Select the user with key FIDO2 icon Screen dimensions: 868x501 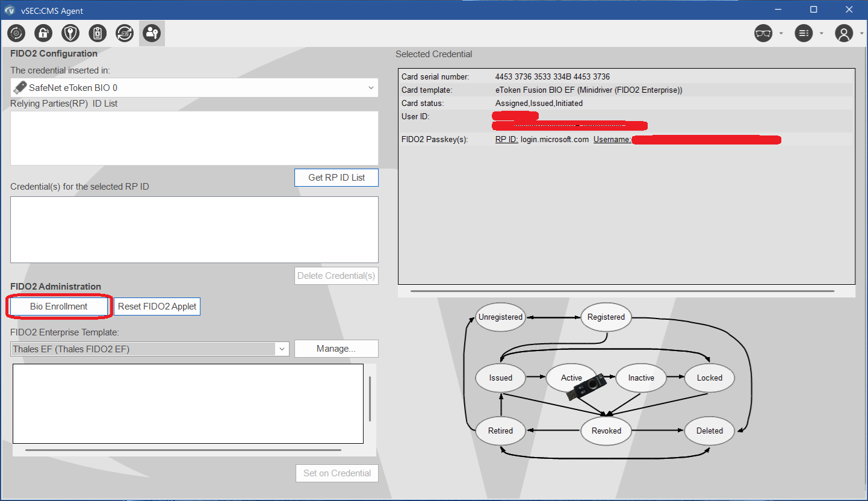tap(152, 33)
